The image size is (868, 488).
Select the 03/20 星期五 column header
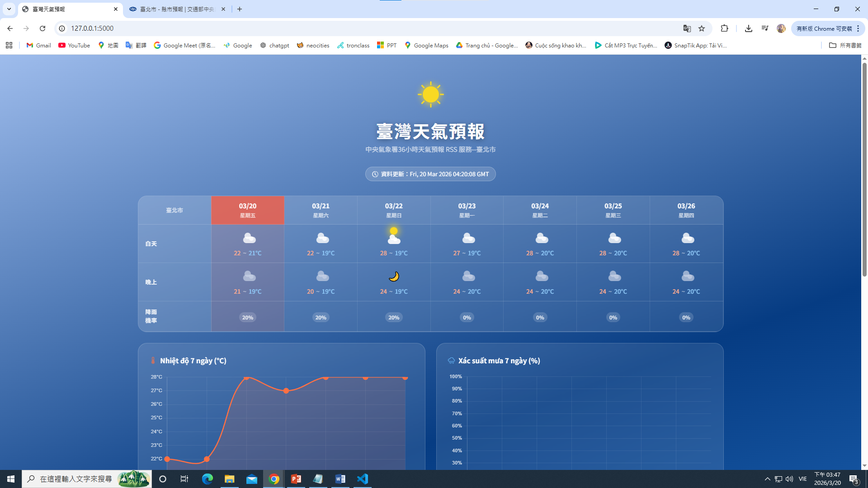click(x=248, y=210)
